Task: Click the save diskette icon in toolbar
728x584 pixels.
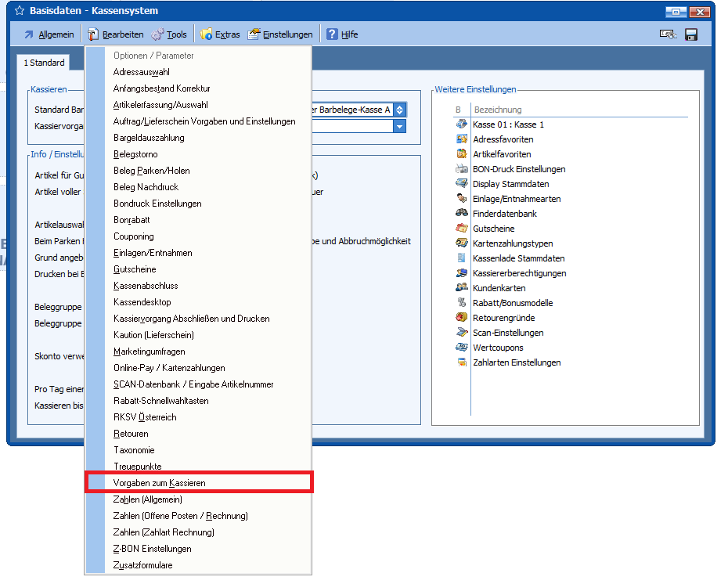Action: pos(691,34)
